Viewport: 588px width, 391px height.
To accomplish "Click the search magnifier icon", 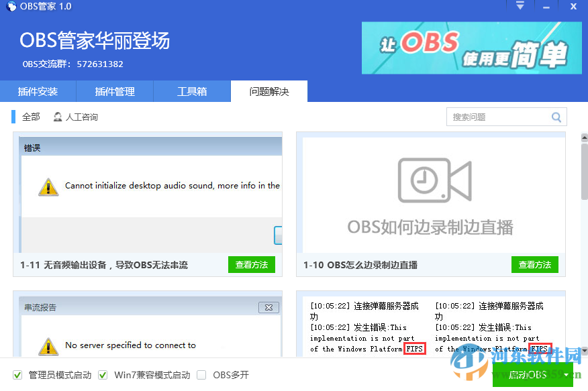I will [556, 116].
